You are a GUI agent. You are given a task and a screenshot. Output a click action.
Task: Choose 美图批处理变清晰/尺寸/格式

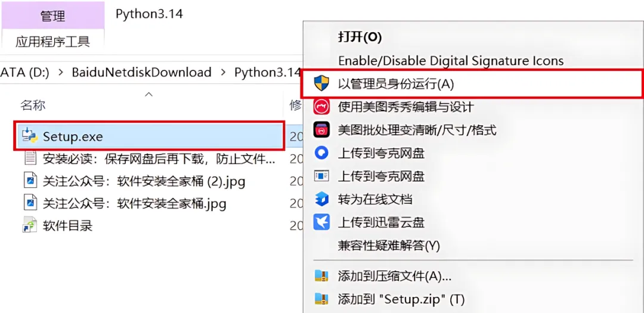pos(417,130)
